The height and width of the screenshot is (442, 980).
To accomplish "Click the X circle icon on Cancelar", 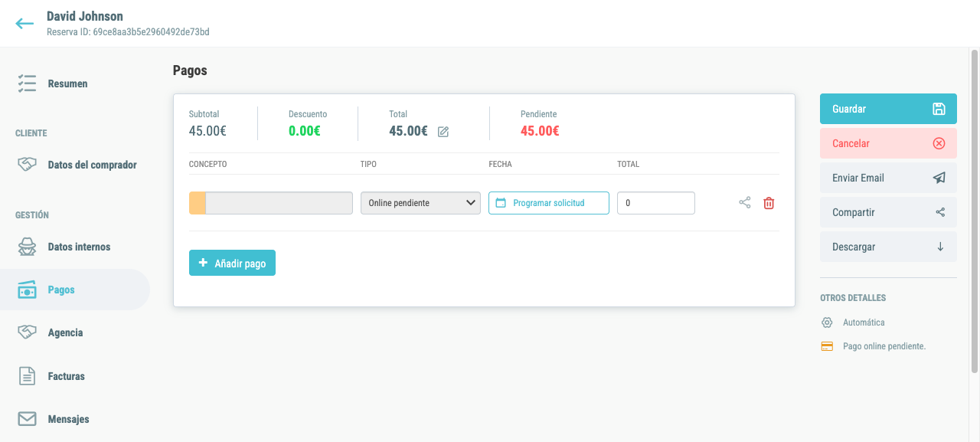I will coord(939,143).
